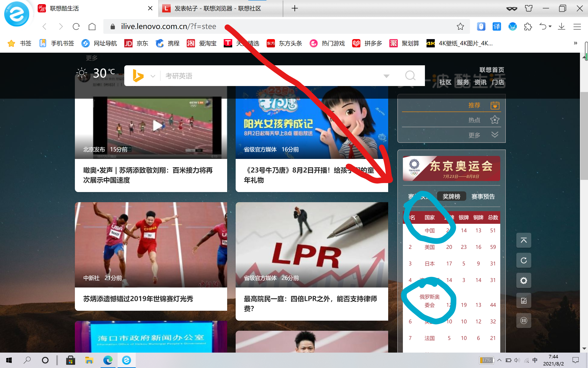Open the 拼多多 bookmark
The image size is (588, 368).
coord(367,43)
